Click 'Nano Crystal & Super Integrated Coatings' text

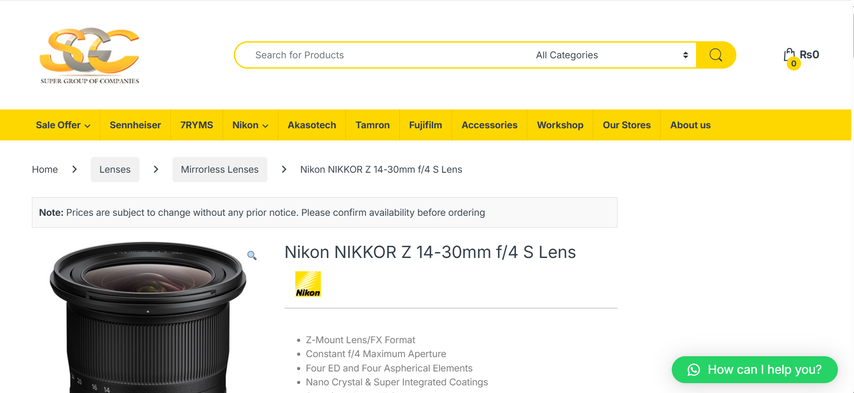tap(396, 382)
